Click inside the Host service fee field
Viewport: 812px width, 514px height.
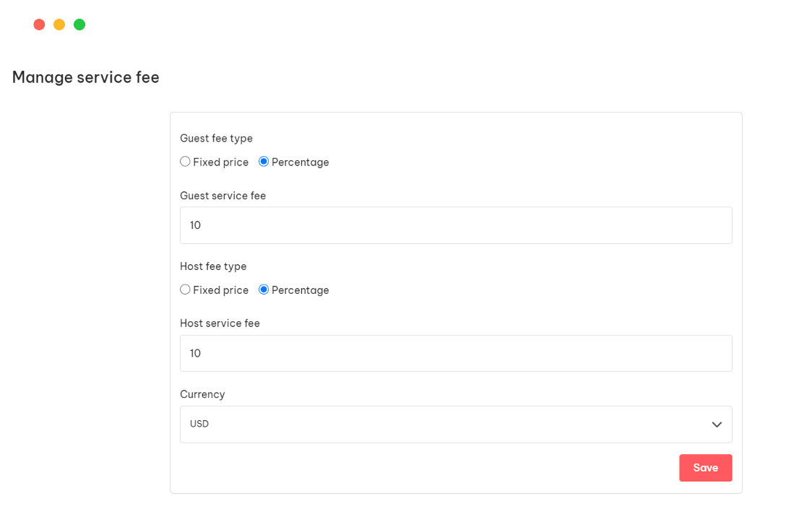tap(455, 353)
